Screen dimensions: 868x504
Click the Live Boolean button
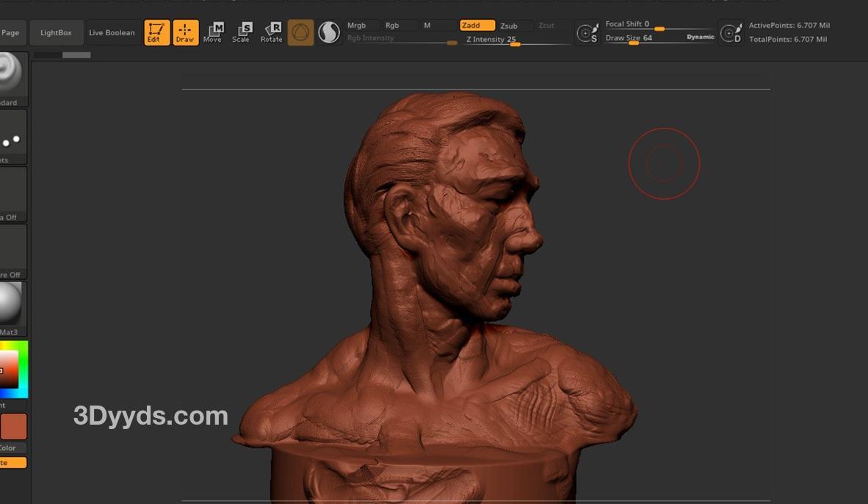(x=112, y=32)
